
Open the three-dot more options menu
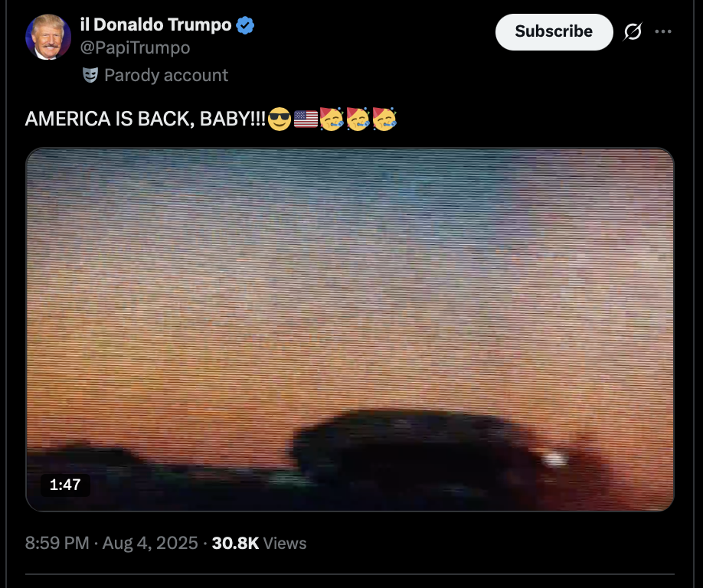663,31
